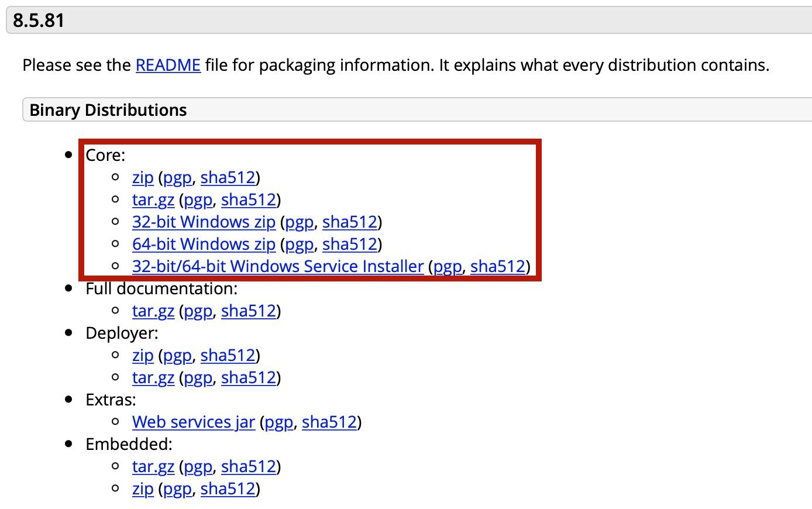This screenshot has width=812, height=509.
Task: View sha512 for Web services jar
Action: point(329,422)
